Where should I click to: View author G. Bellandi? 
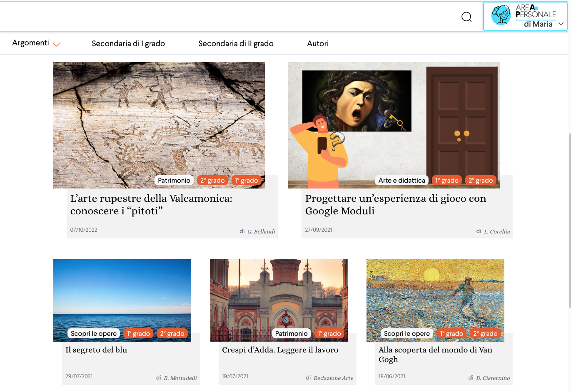pos(261,232)
